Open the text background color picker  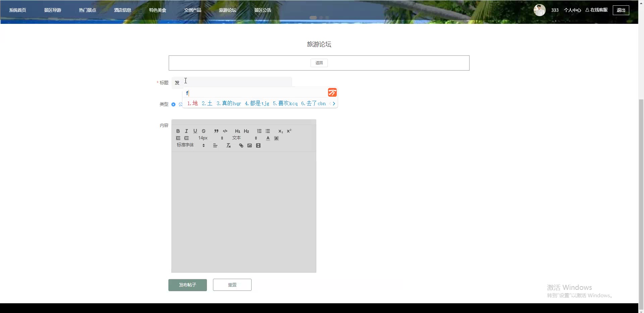(276, 138)
